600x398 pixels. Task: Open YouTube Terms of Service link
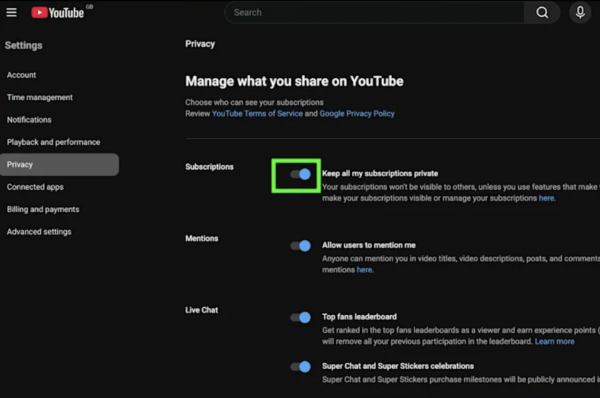pyautogui.click(x=257, y=114)
